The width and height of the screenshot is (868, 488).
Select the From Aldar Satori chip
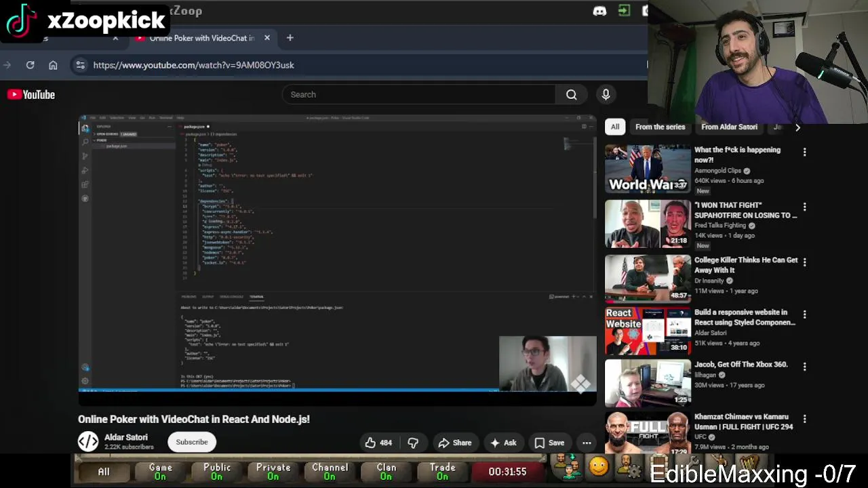pyautogui.click(x=729, y=127)
